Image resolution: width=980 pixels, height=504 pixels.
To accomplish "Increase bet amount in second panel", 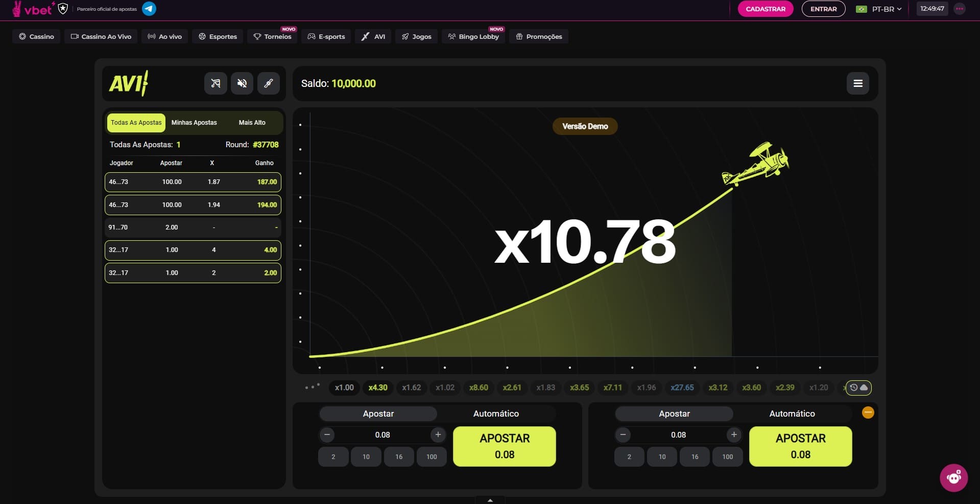I will tap(734, 435).
